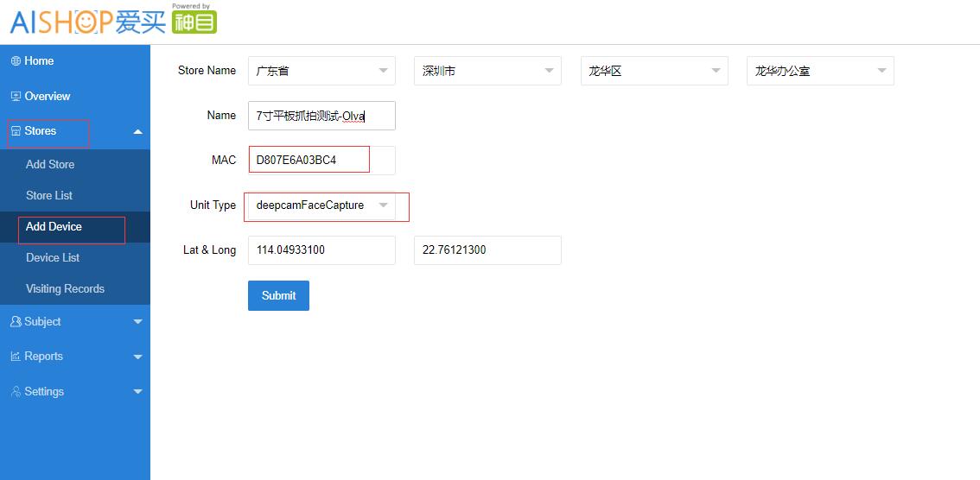Open Settings section in sidebar
Viewport: 980px width, 480px height.
[x=75, y=391]
